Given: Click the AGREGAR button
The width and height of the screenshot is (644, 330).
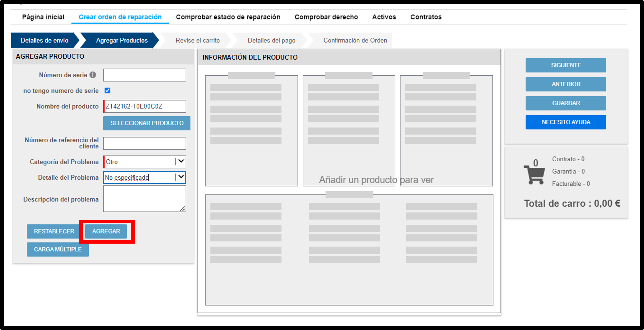Looking at the screenshot, I should tap(106, 231).
